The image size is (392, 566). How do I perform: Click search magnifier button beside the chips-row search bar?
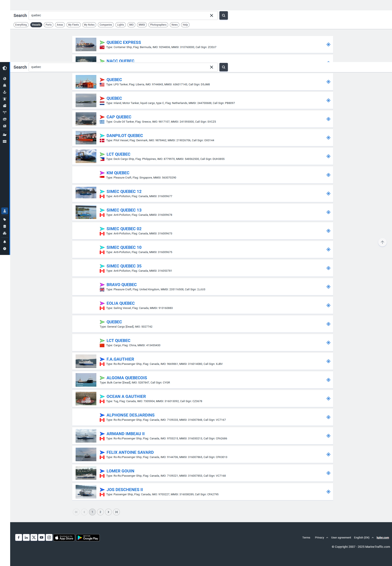[223, 15]
